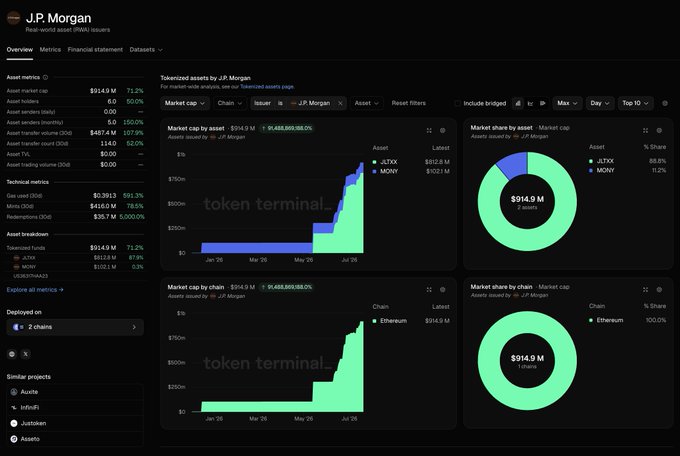Open the Max time range dropdown

(567, 103)
